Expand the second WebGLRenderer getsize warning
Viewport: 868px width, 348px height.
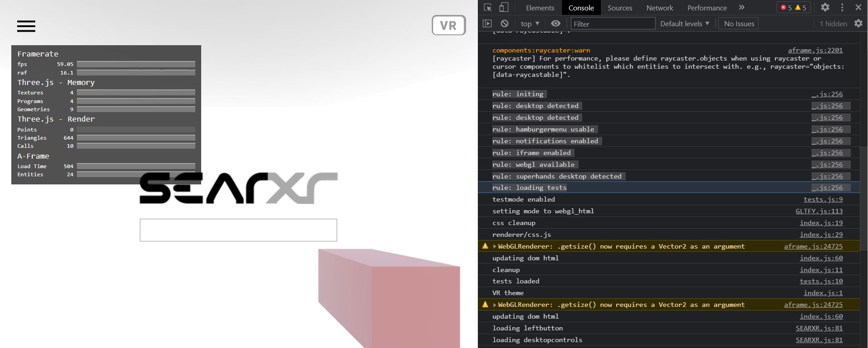495,305
